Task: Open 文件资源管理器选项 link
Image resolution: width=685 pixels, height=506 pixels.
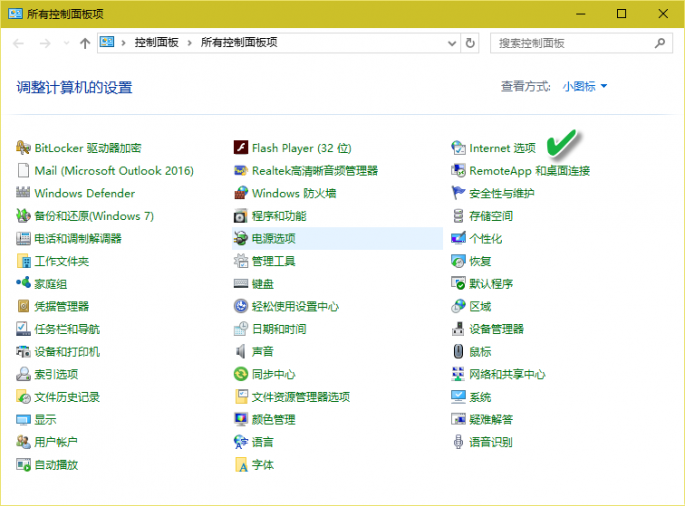Action: [301, 397]
